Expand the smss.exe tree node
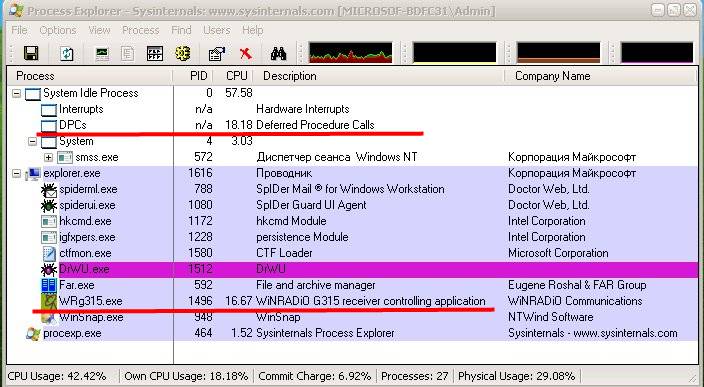Screen dimensions: 704x387 (x=48, y=158)
